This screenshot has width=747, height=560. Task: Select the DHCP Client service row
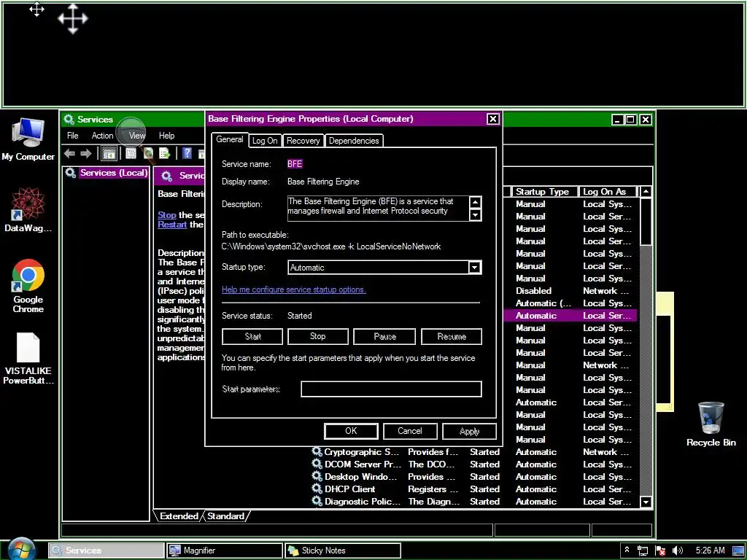click(474, 489)
